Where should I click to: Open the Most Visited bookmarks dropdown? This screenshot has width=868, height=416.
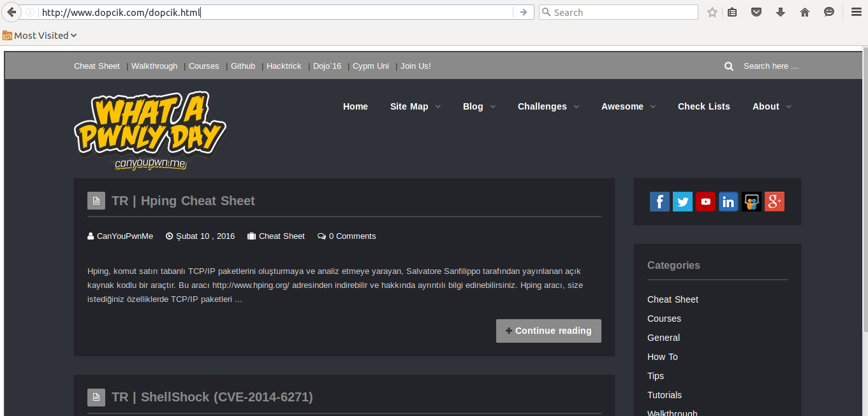point(40,36)
